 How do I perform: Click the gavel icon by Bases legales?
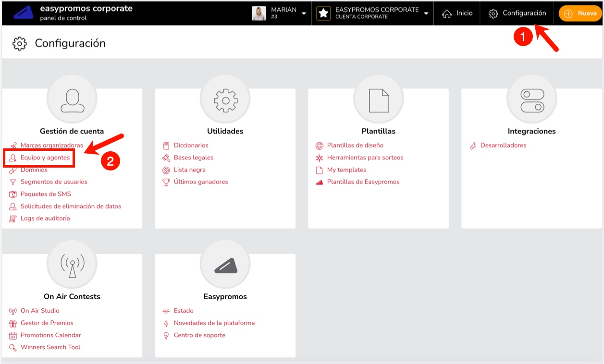pyautogui.click(x=166, y=158)
